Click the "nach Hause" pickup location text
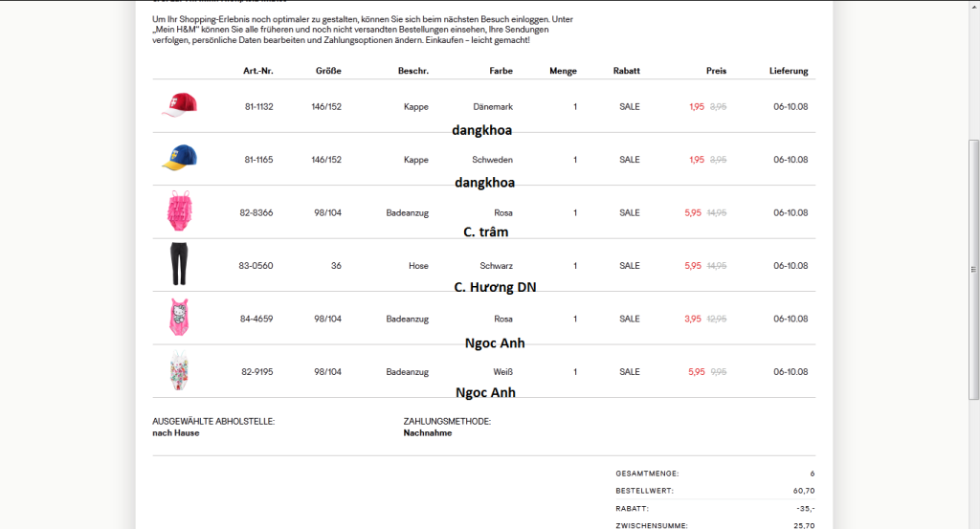This screenshot has width=980, height=529. [176, 432]
